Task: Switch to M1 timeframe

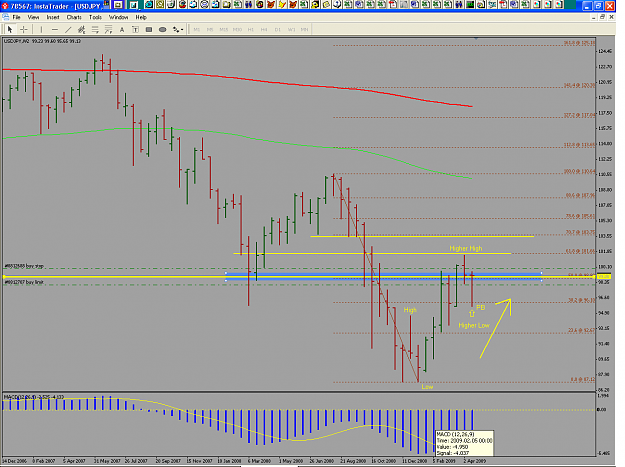Action: coord(197,29)
